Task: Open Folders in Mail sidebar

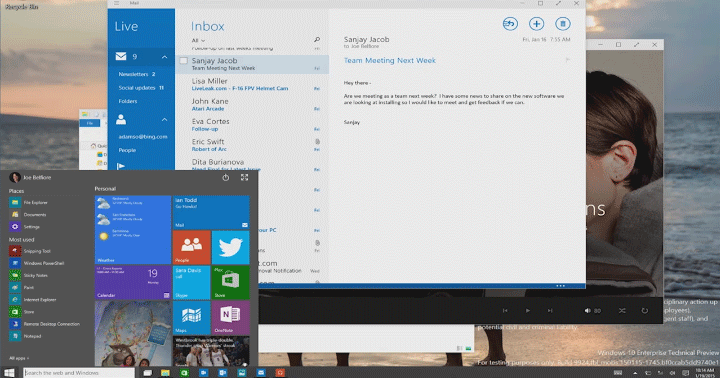Action: click(128, 101)
